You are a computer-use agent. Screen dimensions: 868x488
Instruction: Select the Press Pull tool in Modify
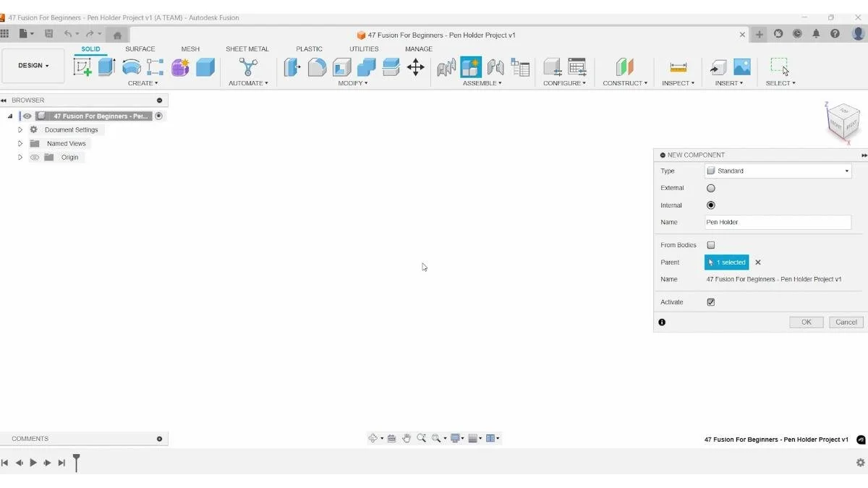tap(291, 67)
